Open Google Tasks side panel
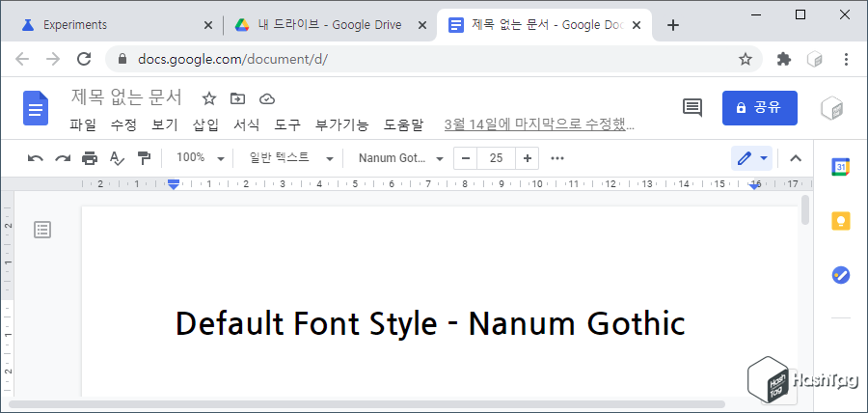This screenshot has width=868, height=413. click(x=840, y=275)
